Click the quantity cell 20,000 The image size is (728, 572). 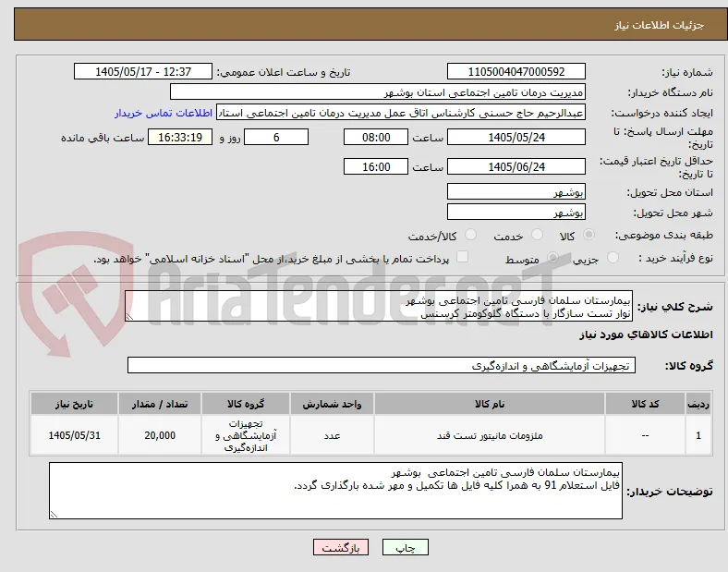(160, 435)
